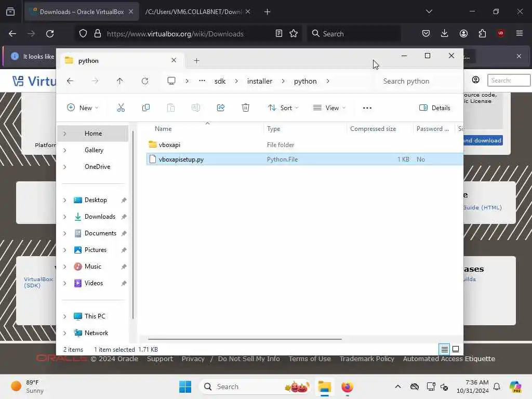The height and width of the screenshot is (399, 532).
Task: Click the Delete trash icon in Explorer
Action: coord(246,108)
